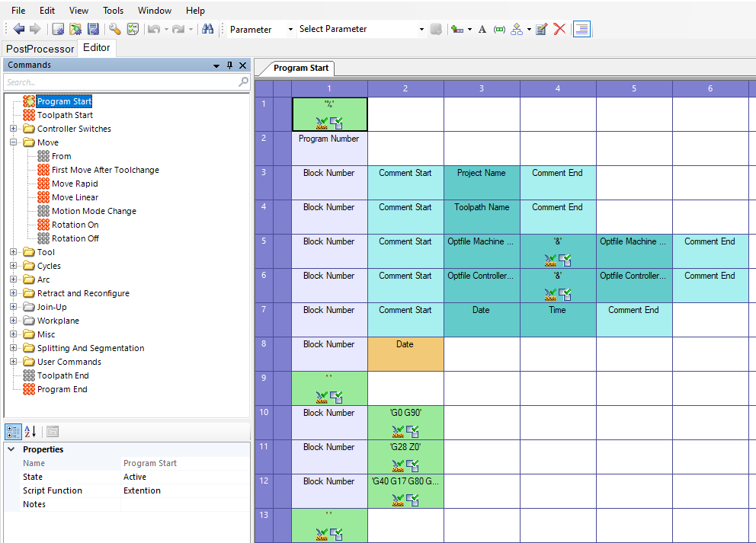Insert text using the A icon

point(482,30)
